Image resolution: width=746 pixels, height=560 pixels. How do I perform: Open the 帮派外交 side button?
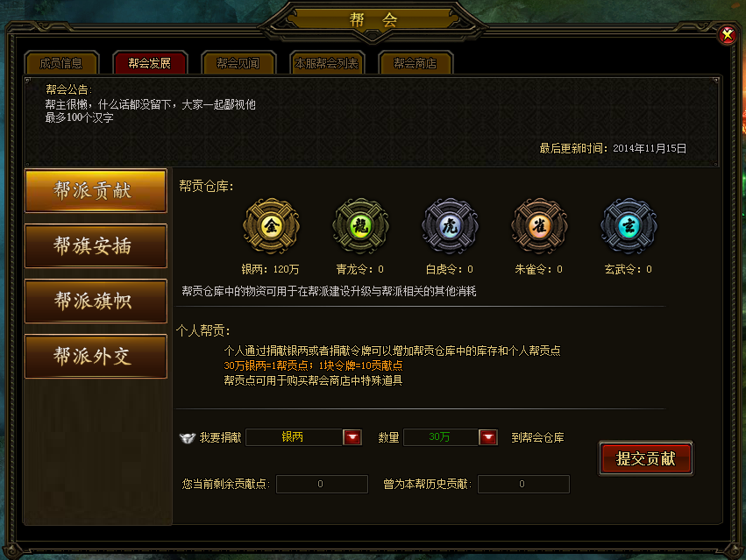pos(96,357)
